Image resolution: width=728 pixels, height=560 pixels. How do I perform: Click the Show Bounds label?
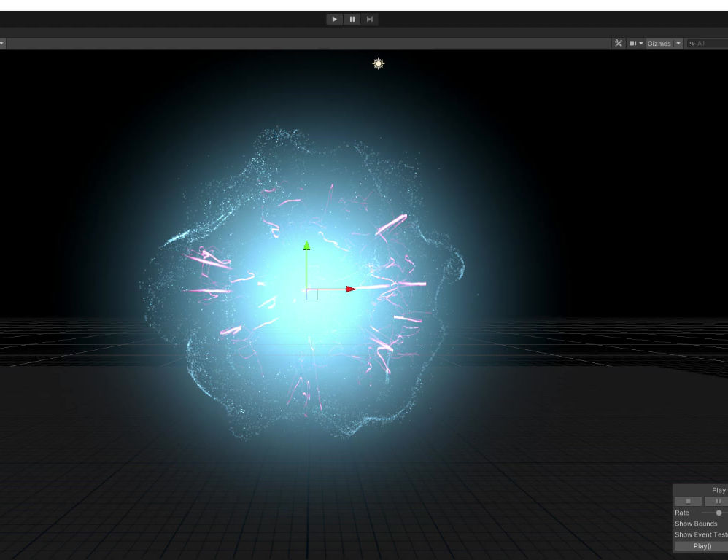point(695,524)
